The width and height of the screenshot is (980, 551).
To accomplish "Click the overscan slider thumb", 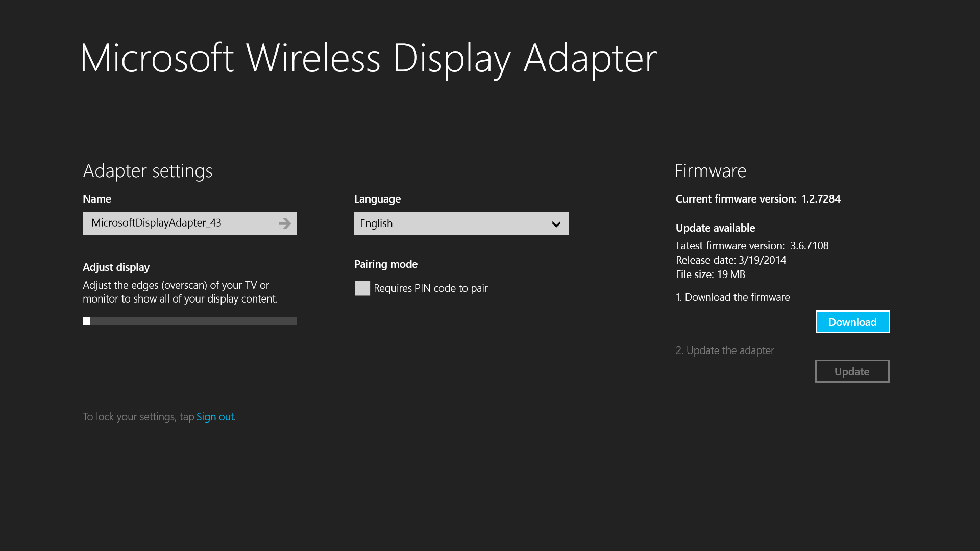I will click(x=87, y=321).
